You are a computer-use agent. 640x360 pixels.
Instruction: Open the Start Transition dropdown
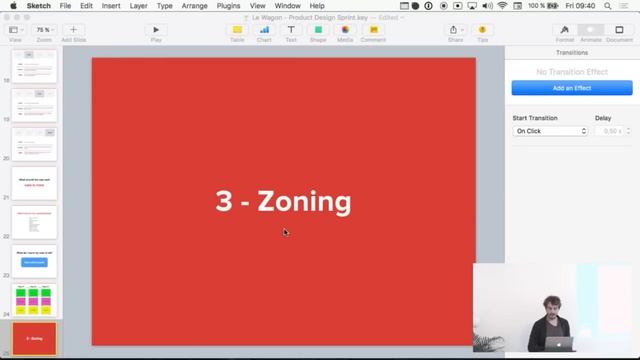coord(550,131)
